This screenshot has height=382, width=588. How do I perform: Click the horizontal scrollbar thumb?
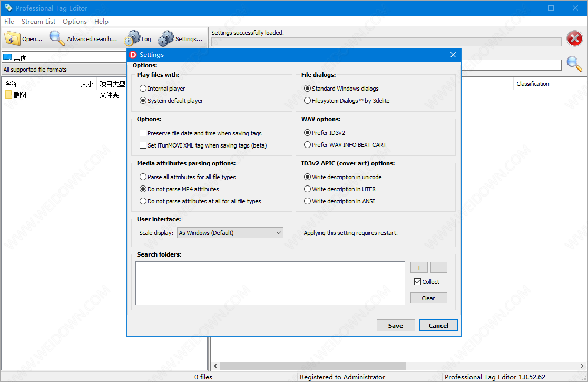coord(313,366)
